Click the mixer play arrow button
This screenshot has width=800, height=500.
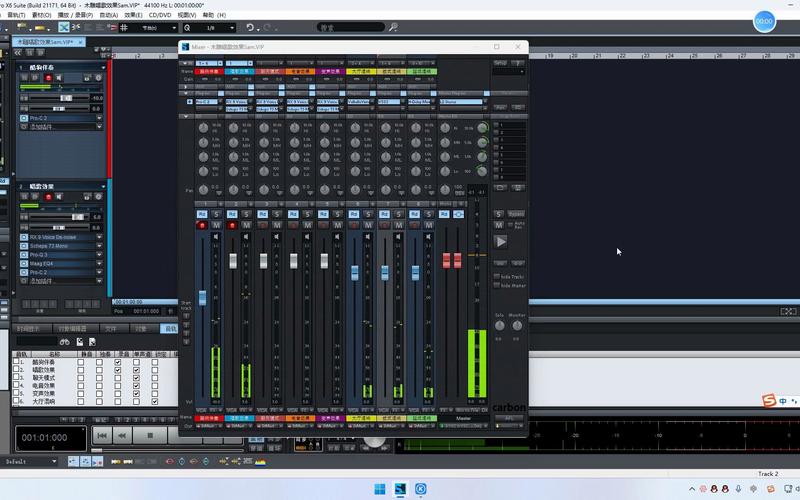click(x=501, y=242)
